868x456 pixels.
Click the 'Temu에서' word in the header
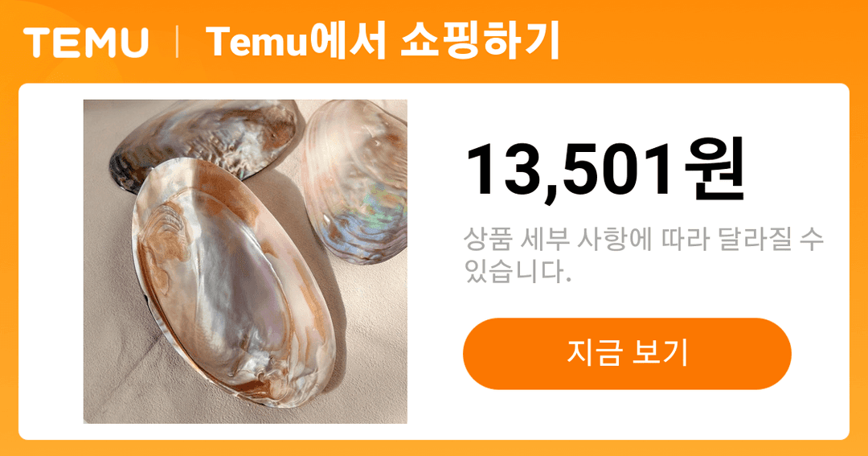(x=296, y=42)
